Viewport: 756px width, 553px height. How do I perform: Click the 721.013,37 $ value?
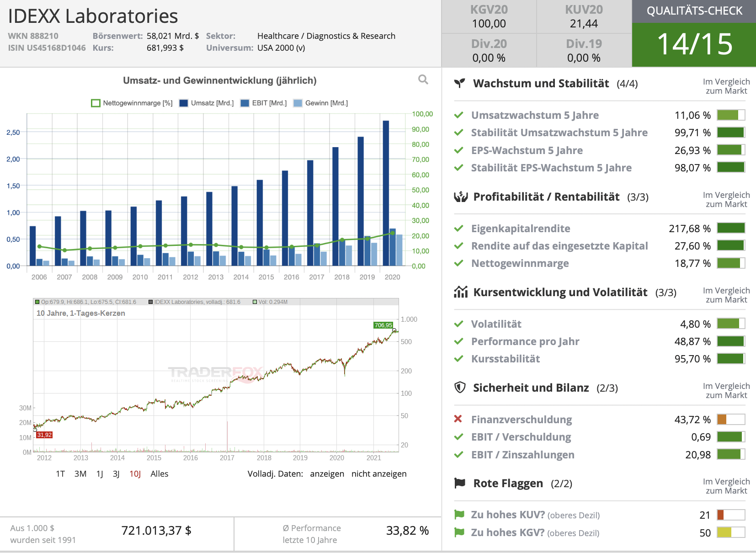coord(156,531)
